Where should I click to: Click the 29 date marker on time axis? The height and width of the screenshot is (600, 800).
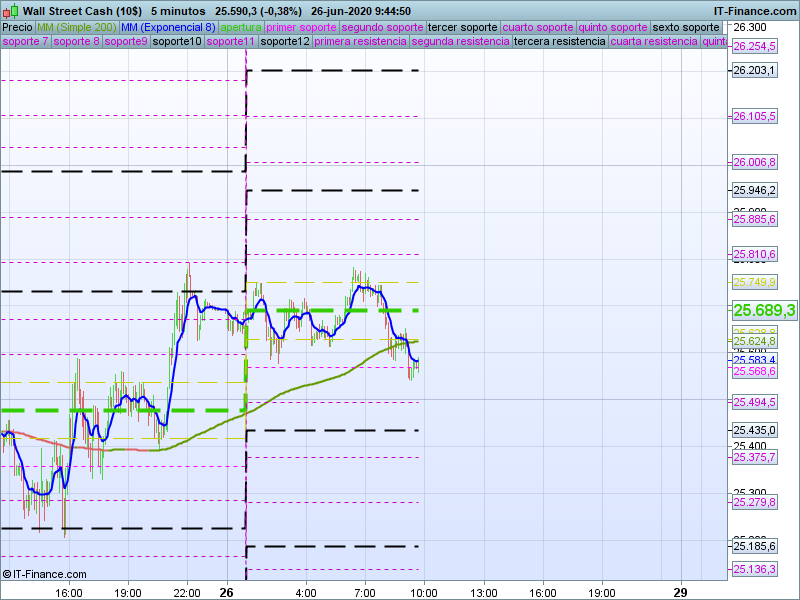(x=682, y=592)
